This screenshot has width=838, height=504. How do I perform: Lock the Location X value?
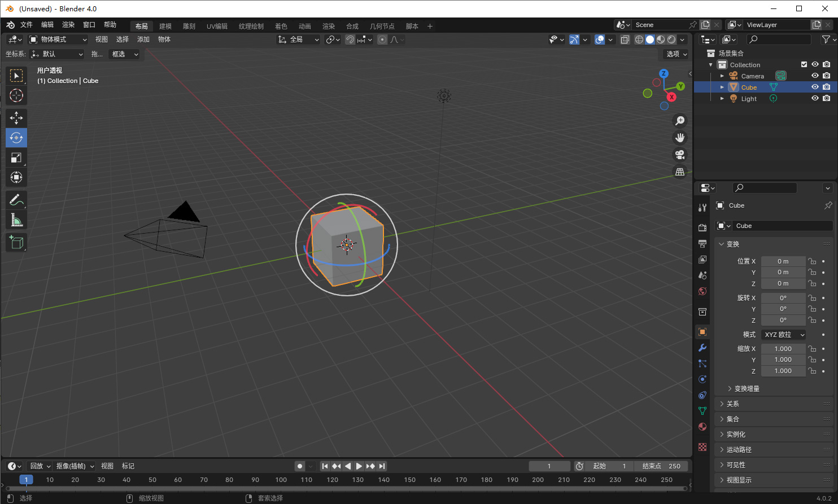pos(812,261)
